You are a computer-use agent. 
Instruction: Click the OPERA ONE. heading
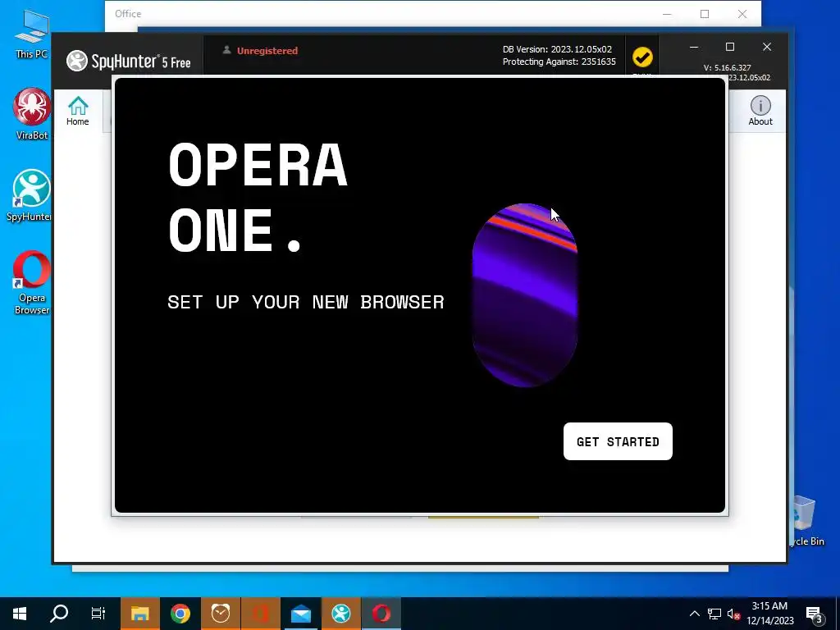pos(258,197)
